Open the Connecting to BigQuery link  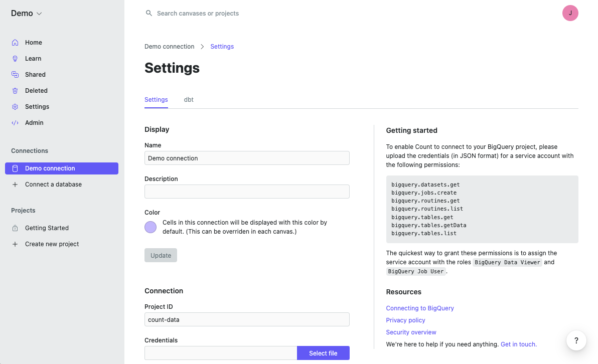click(420, 308)
